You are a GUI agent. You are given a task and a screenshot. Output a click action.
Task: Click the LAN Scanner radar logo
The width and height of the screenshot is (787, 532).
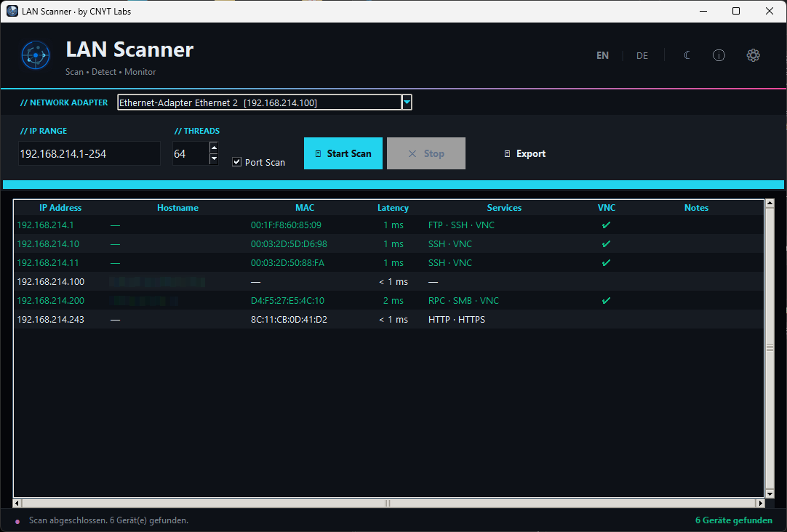[x=36, y=55]
